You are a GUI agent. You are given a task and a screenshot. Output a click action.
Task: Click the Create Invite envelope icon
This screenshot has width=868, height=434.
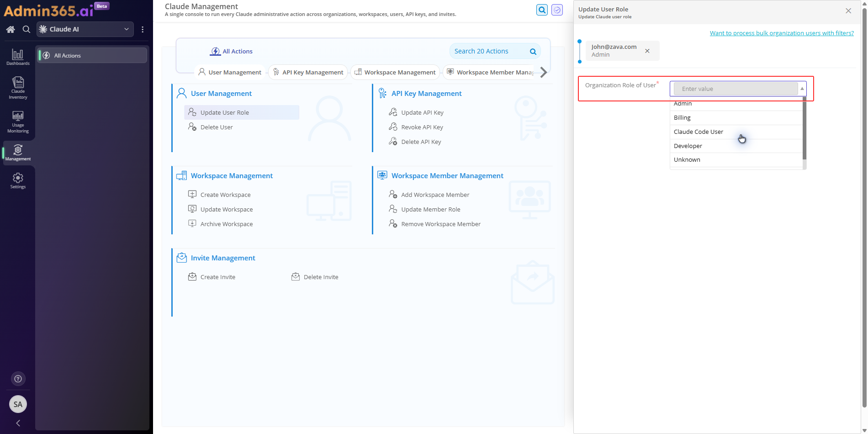click(192, 276)
